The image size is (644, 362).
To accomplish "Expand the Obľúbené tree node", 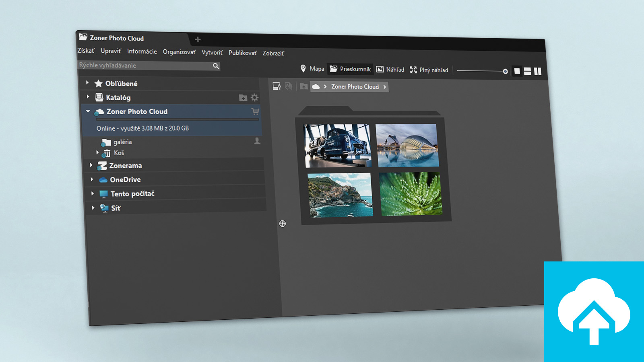I will coord(87,83).
